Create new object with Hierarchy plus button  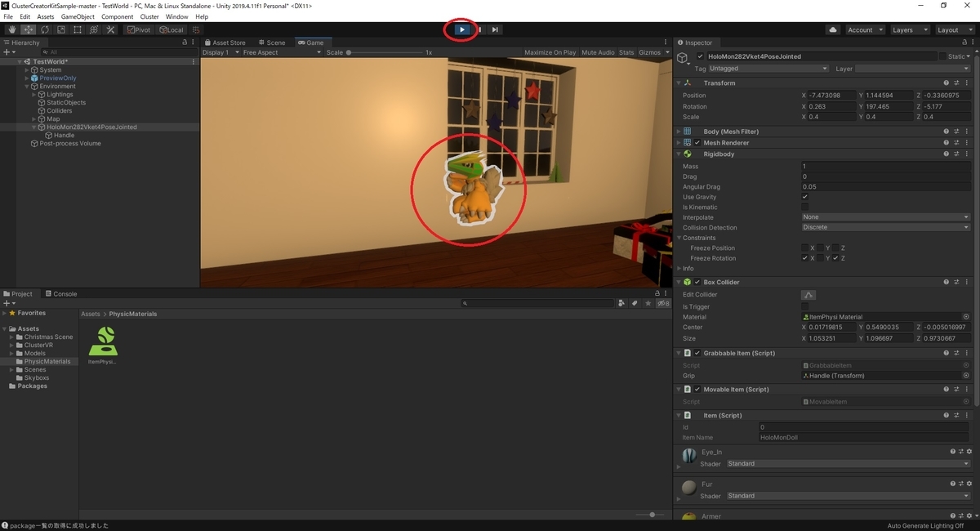click(8, 52)
